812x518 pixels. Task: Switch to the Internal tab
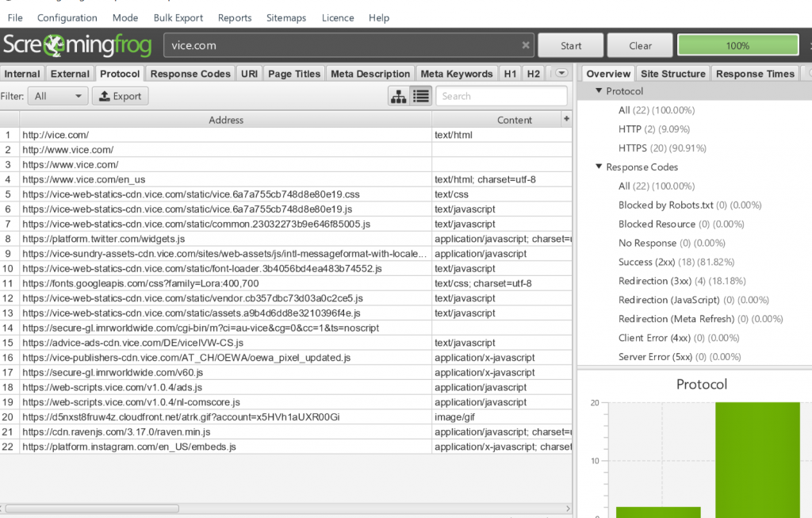click(22, 74)
